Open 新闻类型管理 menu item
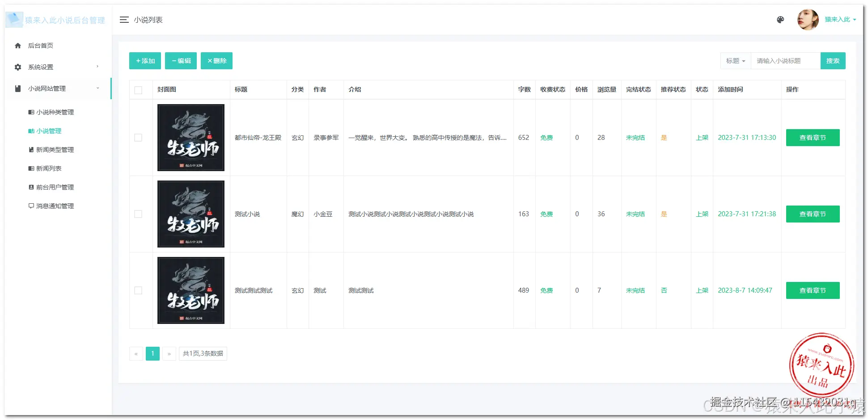Viewport: 868px width, 420px height. (x=55, y=150)
